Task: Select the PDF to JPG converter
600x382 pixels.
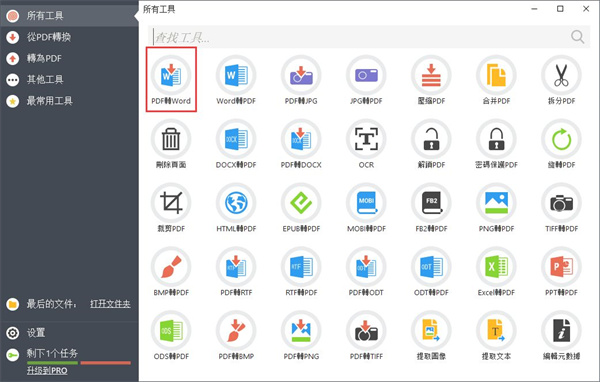Action: pos(301,80)
